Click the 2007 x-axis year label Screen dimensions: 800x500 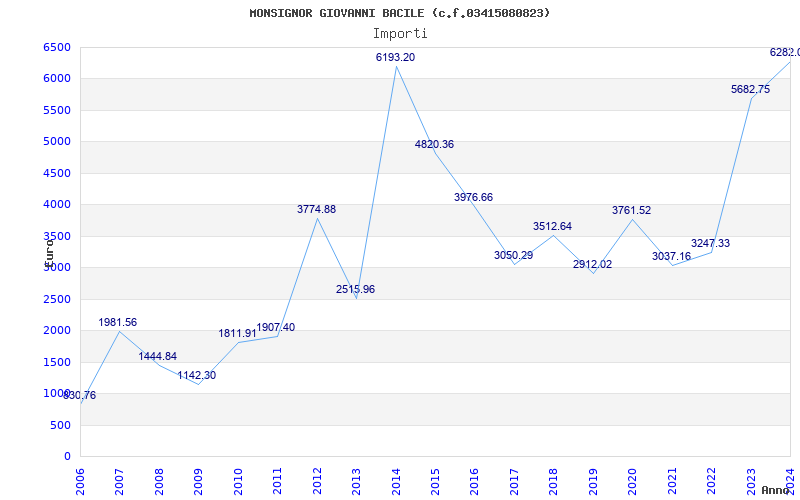[118, 482]
